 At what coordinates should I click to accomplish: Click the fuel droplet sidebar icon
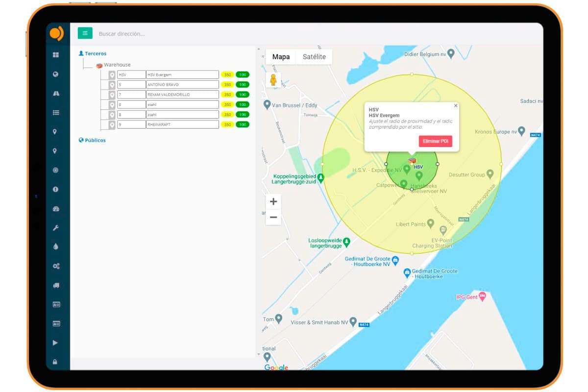[55, 247]
